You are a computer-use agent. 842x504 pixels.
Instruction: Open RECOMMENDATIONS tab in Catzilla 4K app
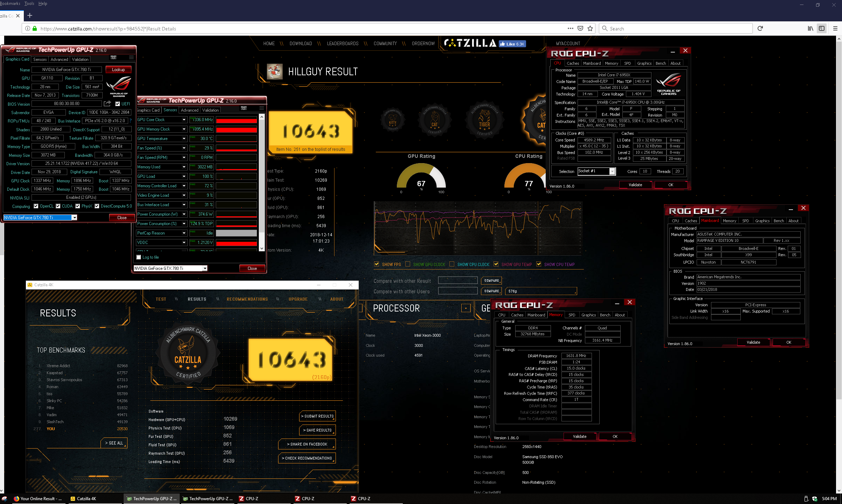coord(247,299)
